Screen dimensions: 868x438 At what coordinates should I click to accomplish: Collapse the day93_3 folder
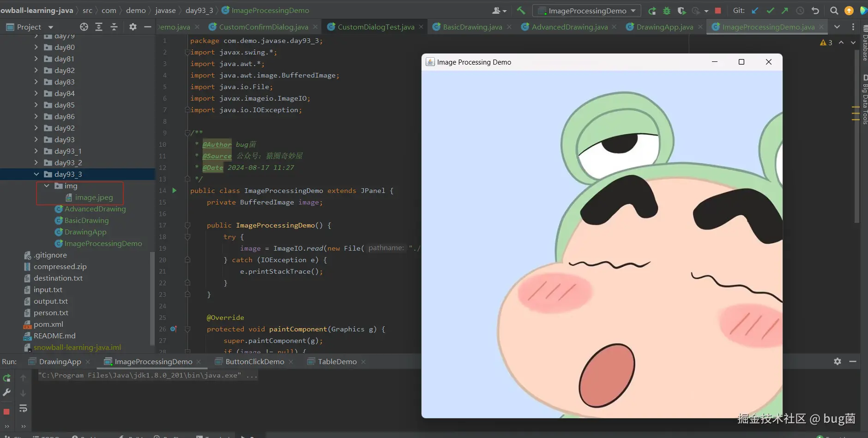[x=36, y=174]
